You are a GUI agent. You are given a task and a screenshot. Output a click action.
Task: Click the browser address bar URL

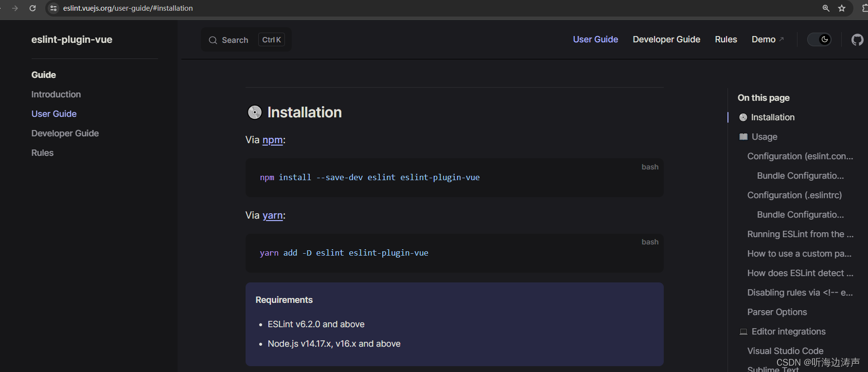128,8
